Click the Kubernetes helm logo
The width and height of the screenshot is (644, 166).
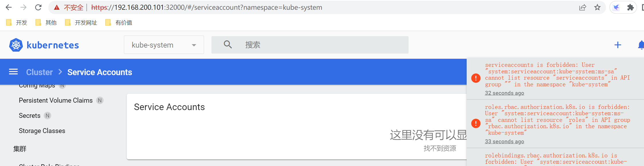point(16,45)
